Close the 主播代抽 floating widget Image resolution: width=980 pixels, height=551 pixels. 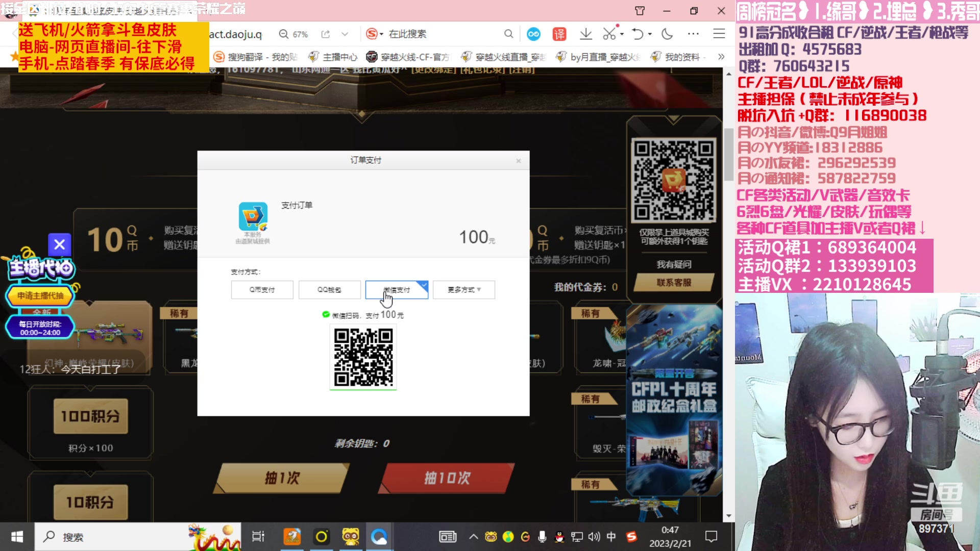(59, 244)
